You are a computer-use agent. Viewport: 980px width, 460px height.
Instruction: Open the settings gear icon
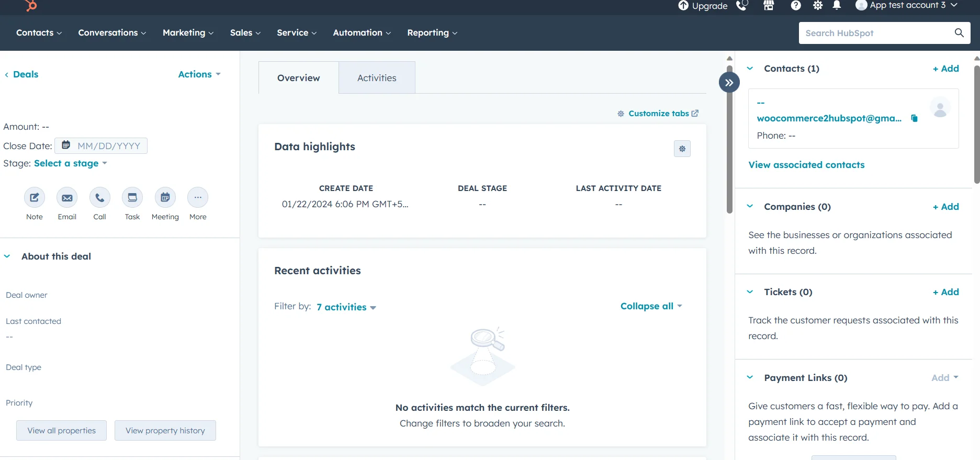pyautogui.click(x=818, y=5)
